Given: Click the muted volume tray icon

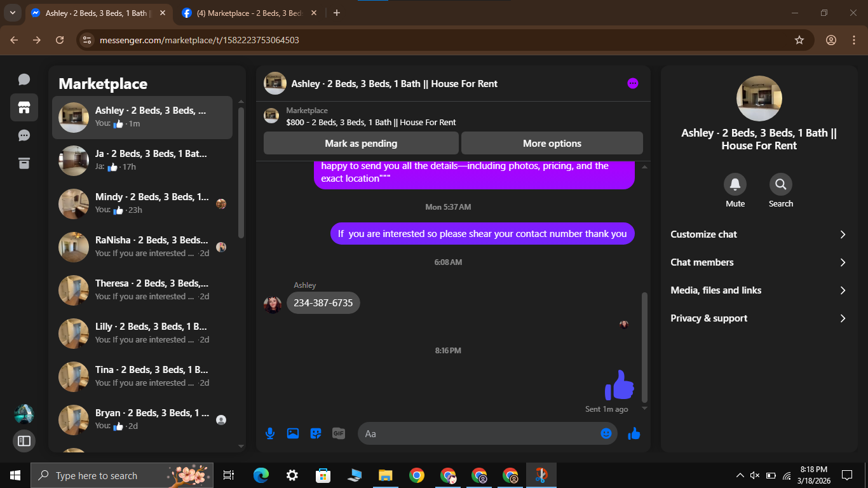Looking at the screenshot, I should click(x=755, y=475).
